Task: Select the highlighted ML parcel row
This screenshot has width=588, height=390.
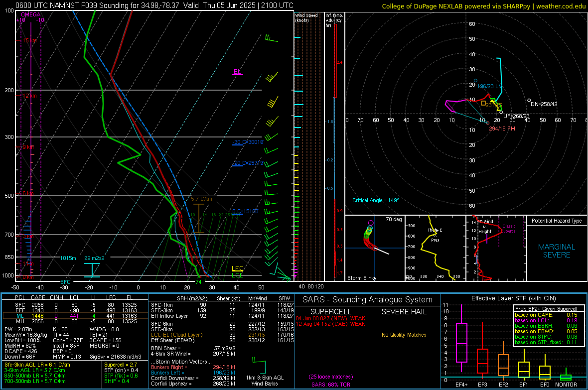Action: click(x=75, y=316)
